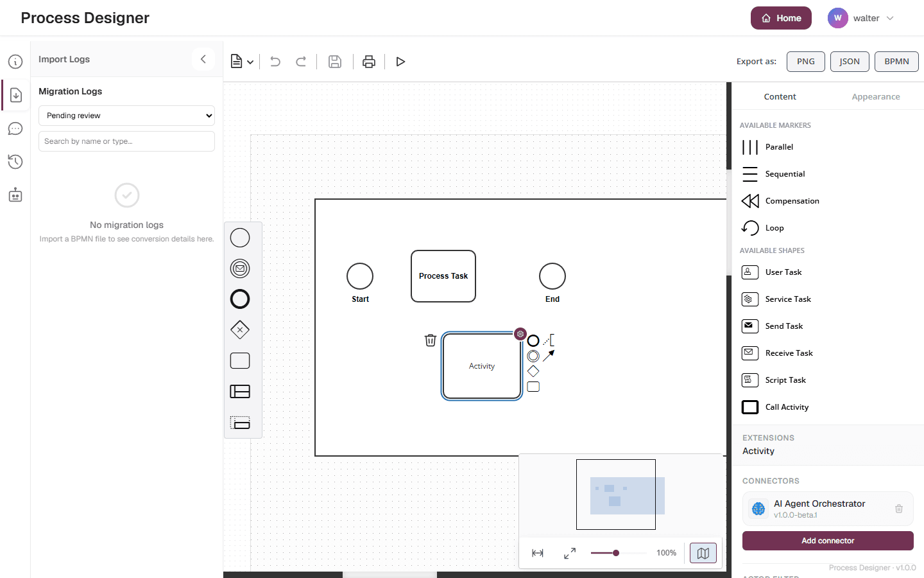Select the Start event on canvas
Viewport: 924px width, 578px height.
click(360, 276)
